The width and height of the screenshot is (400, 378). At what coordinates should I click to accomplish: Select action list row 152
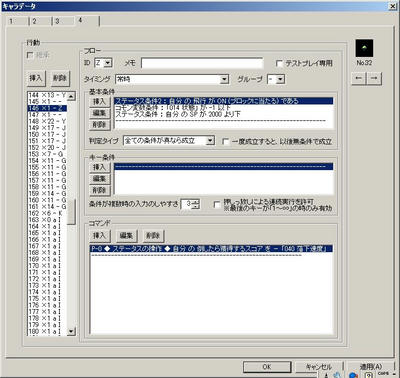[47, 147]
